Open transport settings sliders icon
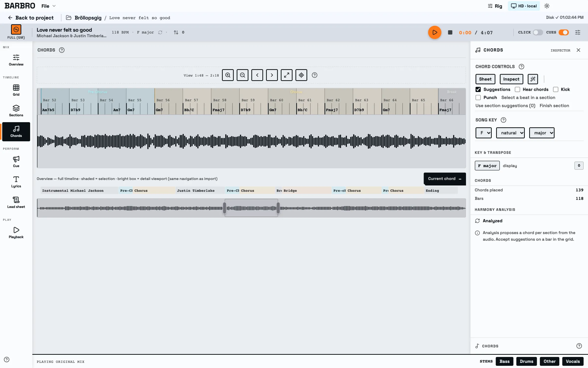 coord(578,32)
